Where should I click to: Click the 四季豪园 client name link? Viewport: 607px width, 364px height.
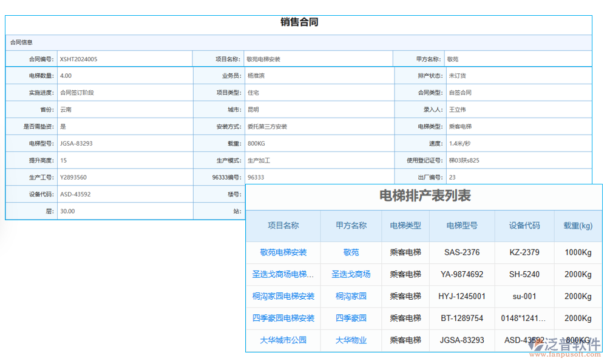(351, 318)
